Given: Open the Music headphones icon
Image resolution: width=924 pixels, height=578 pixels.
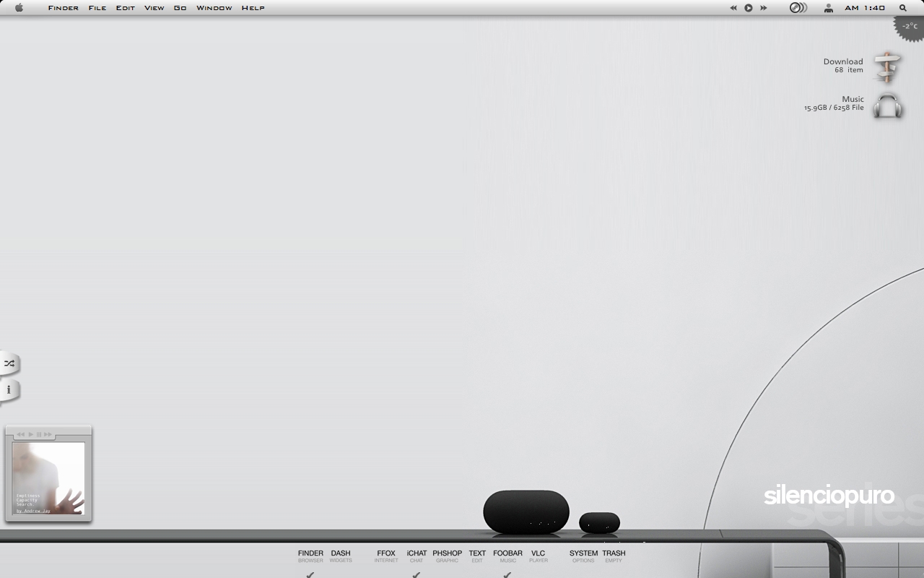Looking at the screenshot, I should pyautogui.click(x=887, y=105).
